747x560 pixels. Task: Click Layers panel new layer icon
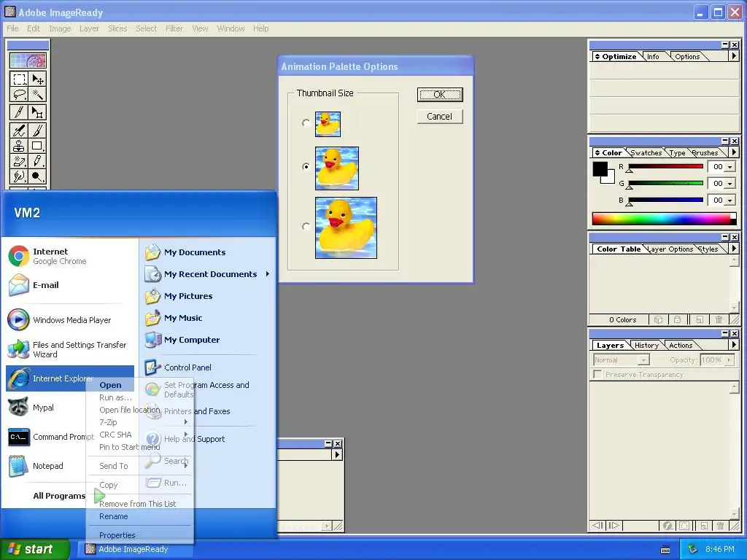click(x=704, y=526)
